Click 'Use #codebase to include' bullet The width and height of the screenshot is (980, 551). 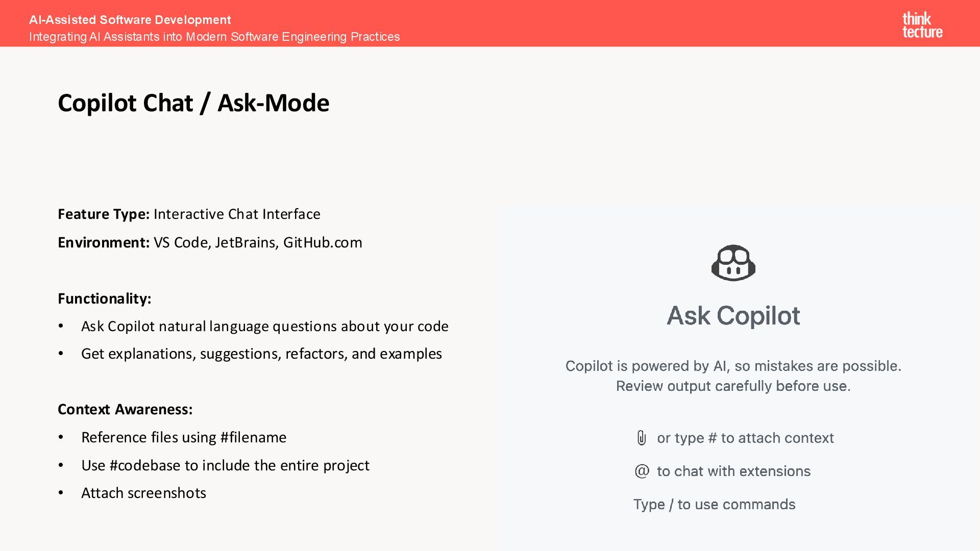[225, 465]
